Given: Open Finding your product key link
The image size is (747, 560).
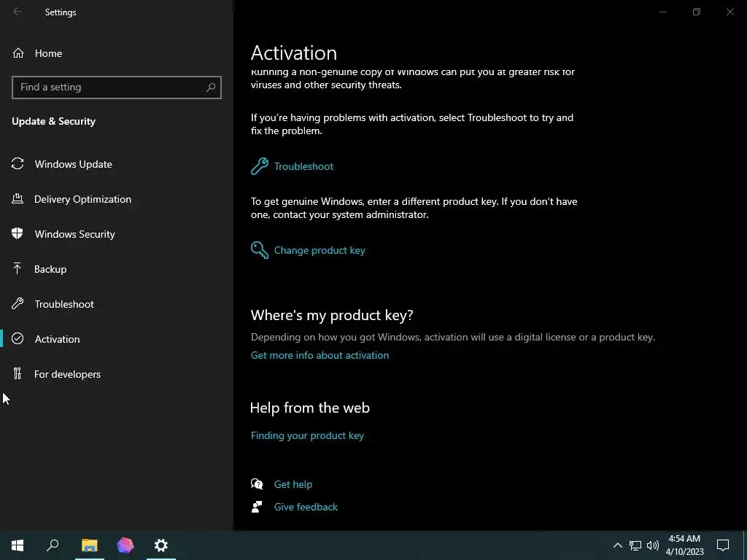Looking at the screenshot, I should (x=307, y=435).
